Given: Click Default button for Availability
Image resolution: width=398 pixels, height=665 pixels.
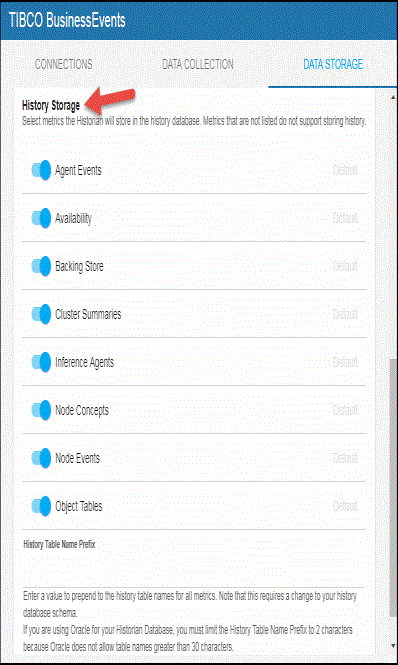Looking at the screenshot, I should pos(345,218).
